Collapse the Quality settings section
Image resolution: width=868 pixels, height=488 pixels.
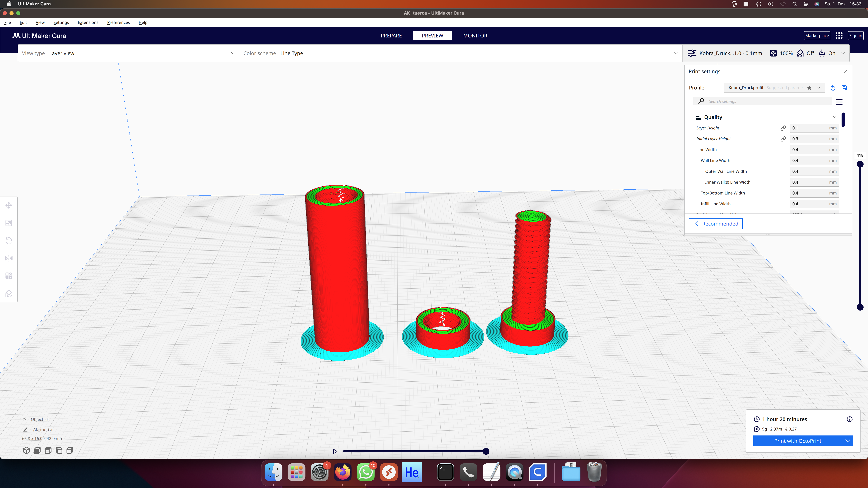[834, 117]
